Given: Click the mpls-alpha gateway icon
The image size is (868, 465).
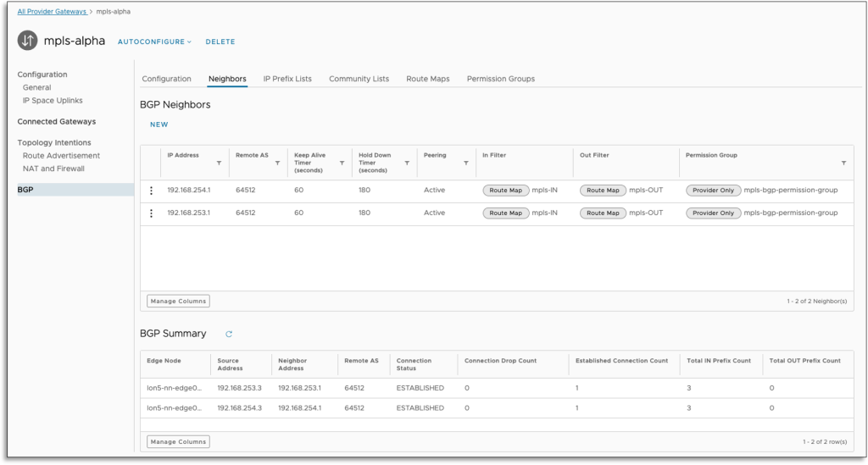Looking at the screenshot, I should coord(29,42).
